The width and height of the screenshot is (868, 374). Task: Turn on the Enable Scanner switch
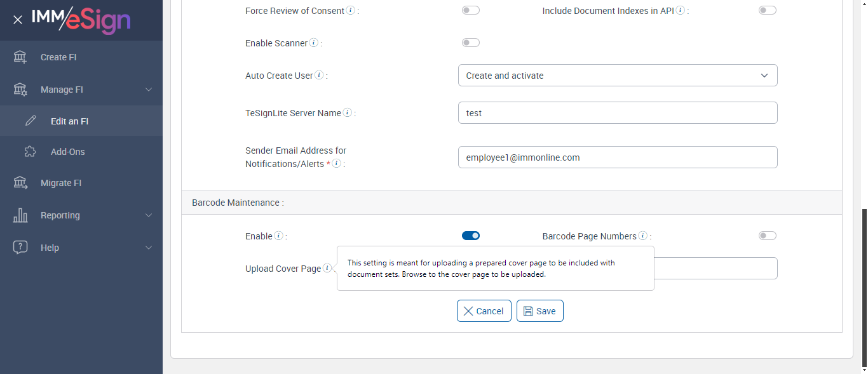[x=471, y=43]
